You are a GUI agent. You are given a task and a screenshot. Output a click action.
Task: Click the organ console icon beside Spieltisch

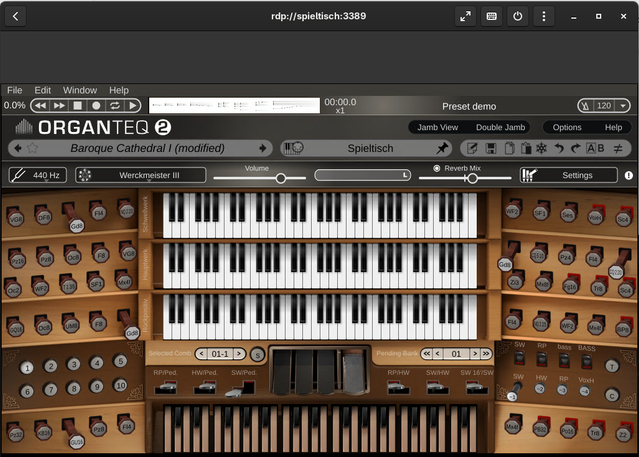pos(293,148)
